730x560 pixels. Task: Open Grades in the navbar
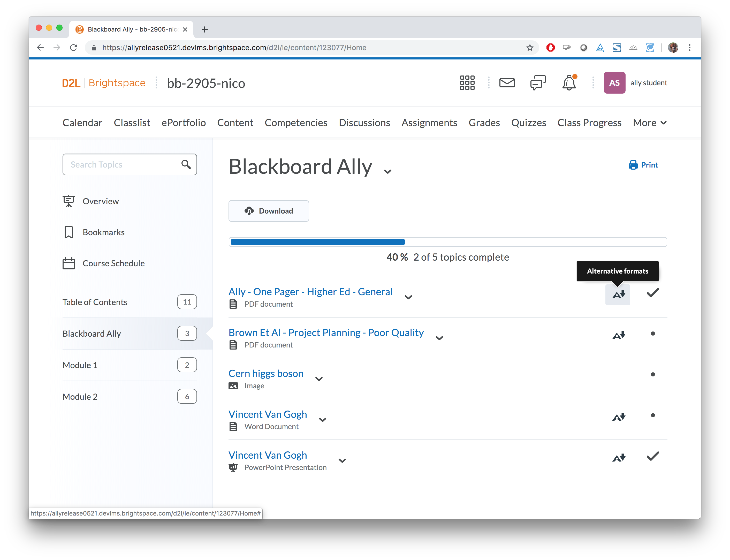coord(484,123)
